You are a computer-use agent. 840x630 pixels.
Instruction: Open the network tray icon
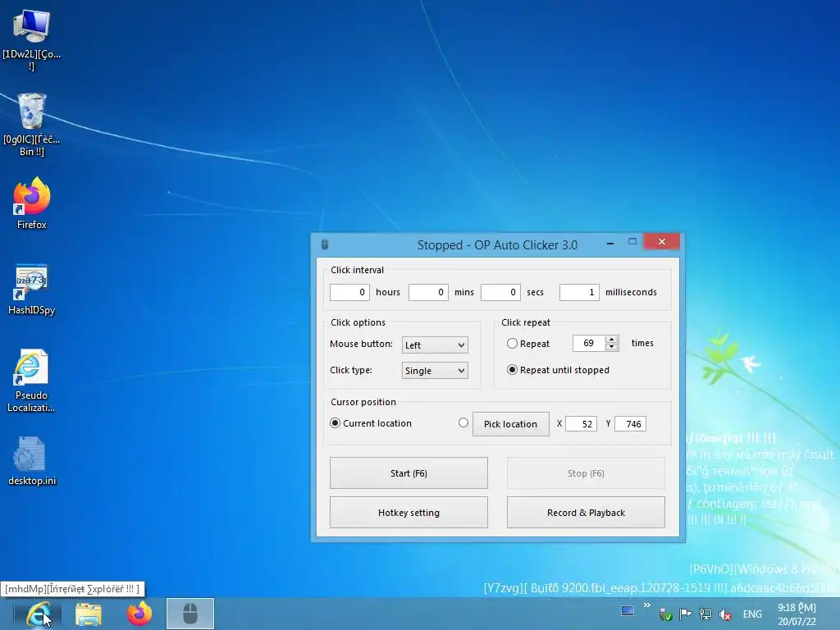click(x=705, y=614)
